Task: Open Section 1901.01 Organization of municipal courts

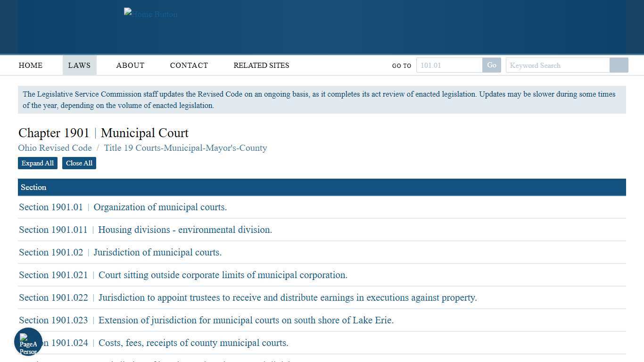Action: (x=123, y=207)
